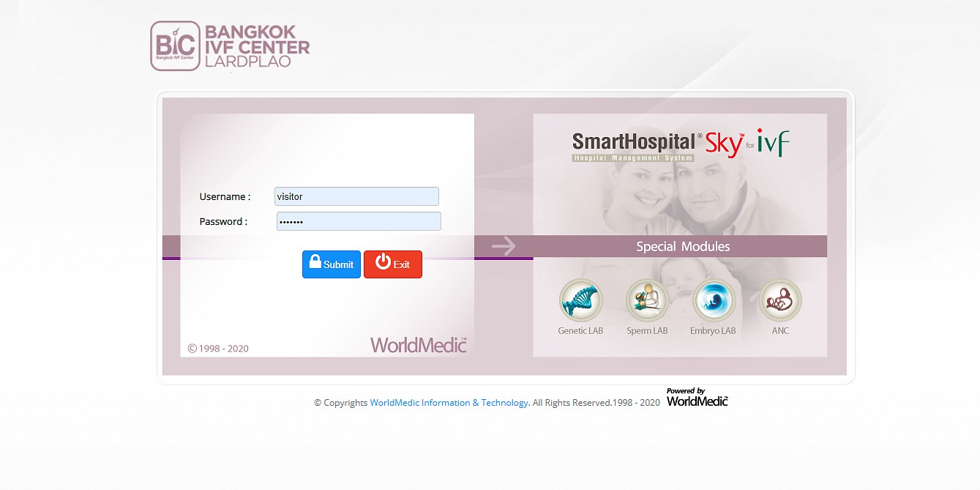The width and height of the screenshot is (980, 490).
Task: Click the All Rights Reserved footer text
Action: pos(596,403)
